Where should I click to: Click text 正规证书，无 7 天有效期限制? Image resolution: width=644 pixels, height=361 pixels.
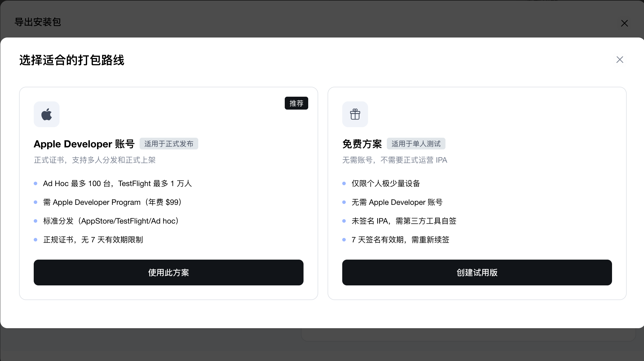point(93,240)
